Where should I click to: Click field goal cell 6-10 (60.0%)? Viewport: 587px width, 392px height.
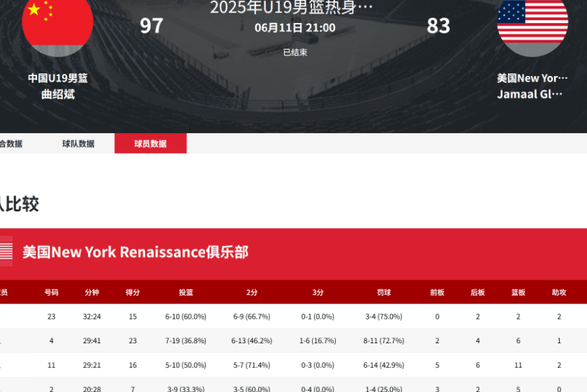click(186, 317)
